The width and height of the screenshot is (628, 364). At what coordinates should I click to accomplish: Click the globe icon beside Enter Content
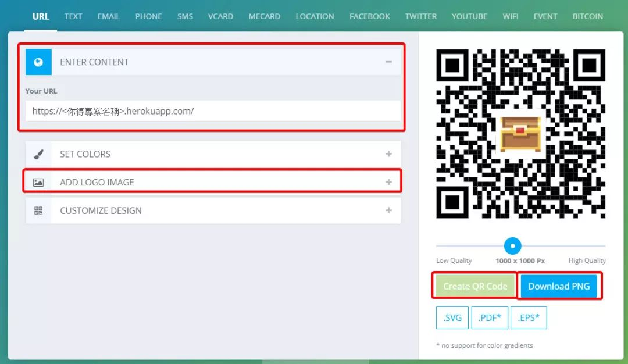[x=38, y=62]
